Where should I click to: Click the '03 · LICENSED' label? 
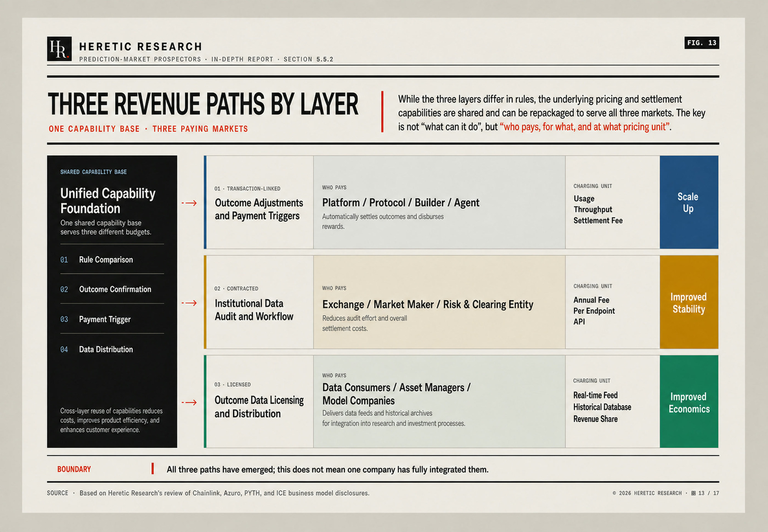[232, 384]
